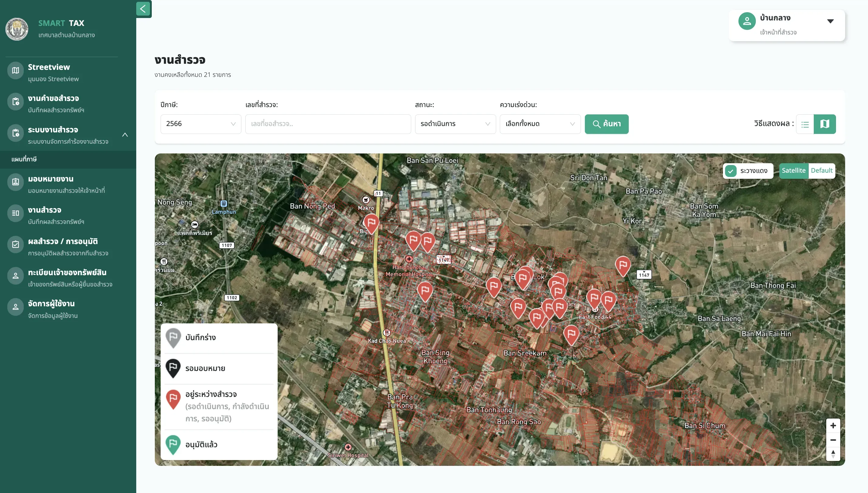Collapse the sidebar with the arrow icon

[143, 9]
